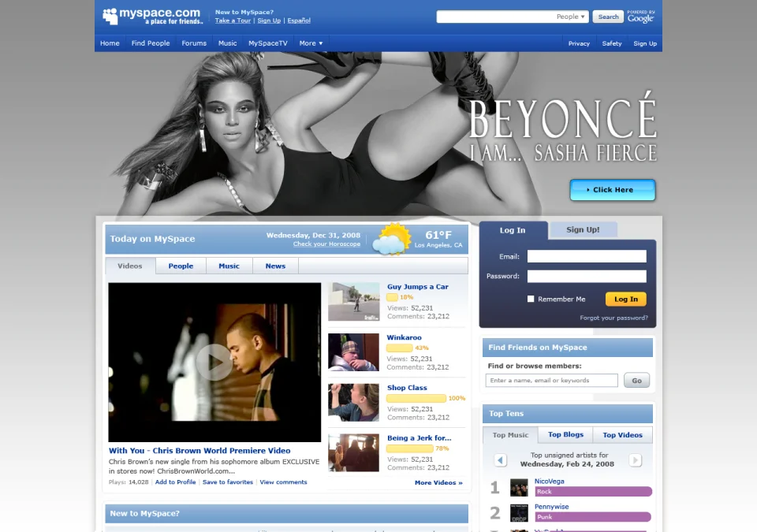Click View comments link
Image resolution: width=757 pixels, height=532 pixels.
coord(283,482)
